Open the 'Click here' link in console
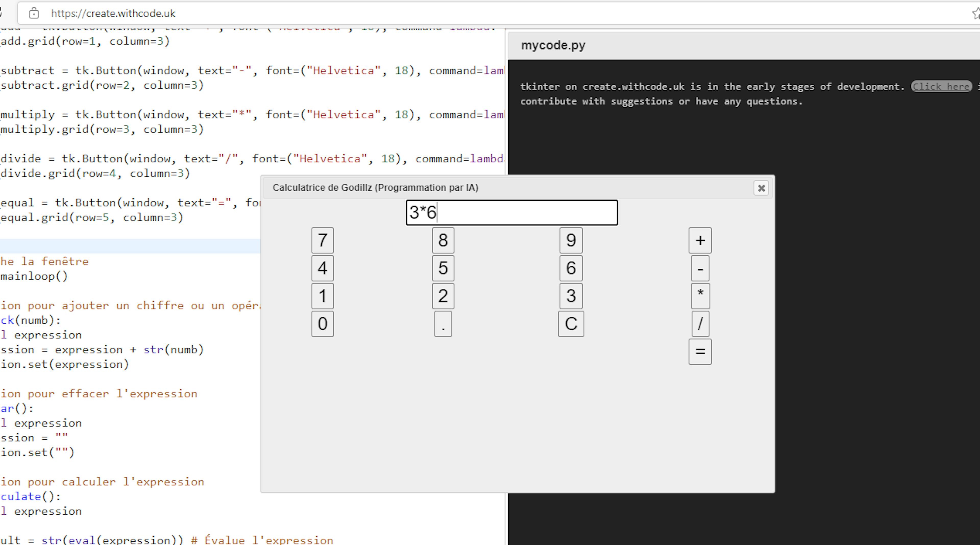 pos(941,86)
